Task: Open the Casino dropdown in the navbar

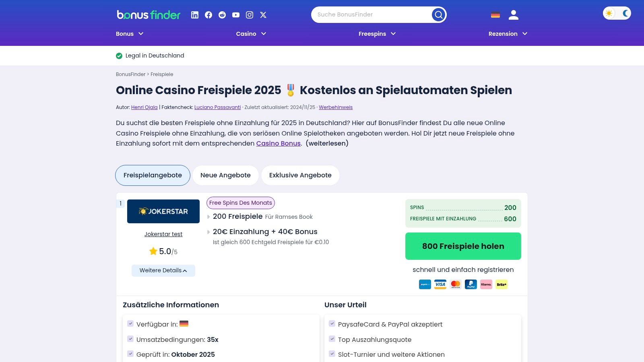Action: point(251,34)
